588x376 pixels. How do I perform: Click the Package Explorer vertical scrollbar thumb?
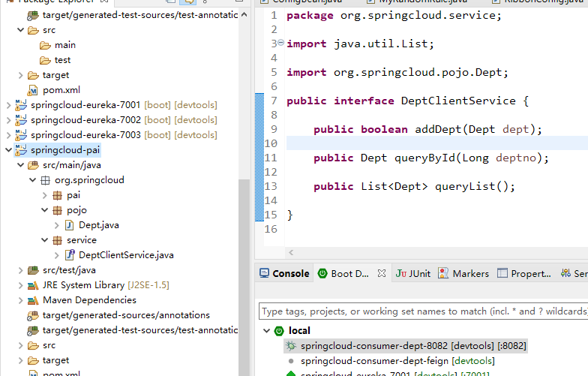pos(244,278)
